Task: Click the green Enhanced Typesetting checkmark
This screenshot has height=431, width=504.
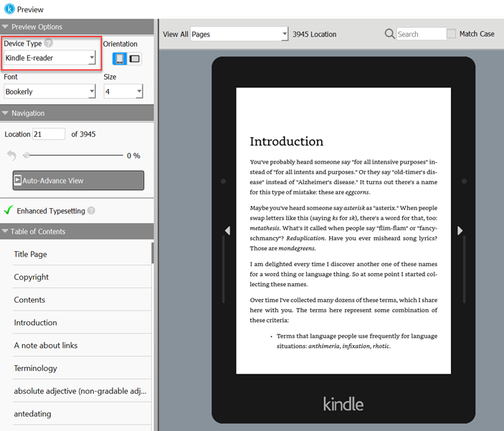Action: [x=9, y=209]
